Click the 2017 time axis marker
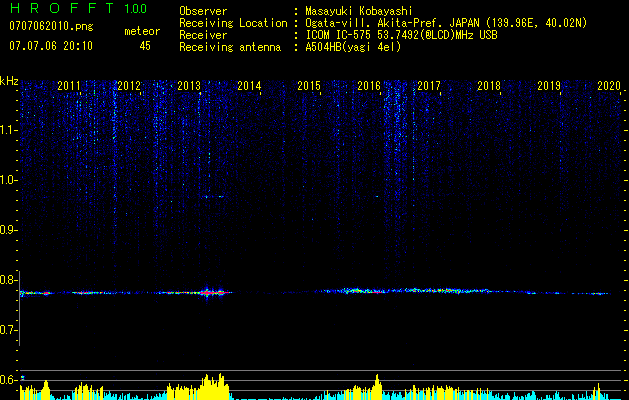This screenshot has width=629, height=400. point(429,85)
